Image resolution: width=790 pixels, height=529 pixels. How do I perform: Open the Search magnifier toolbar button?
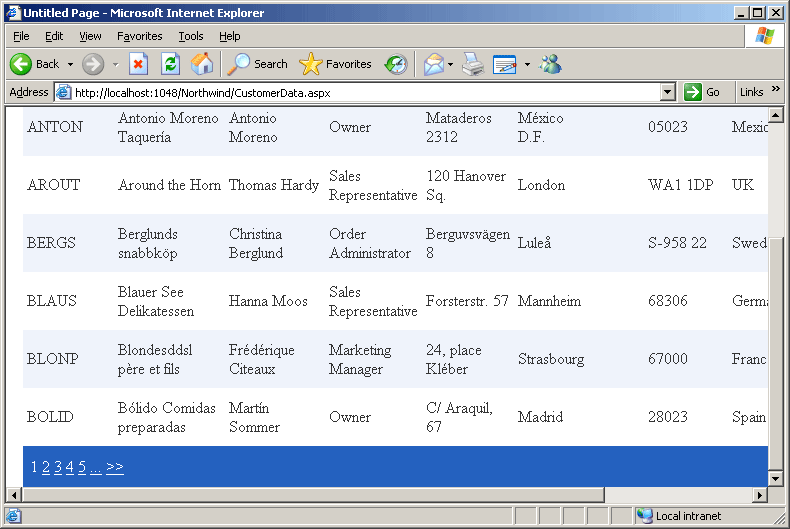[258, 64]
